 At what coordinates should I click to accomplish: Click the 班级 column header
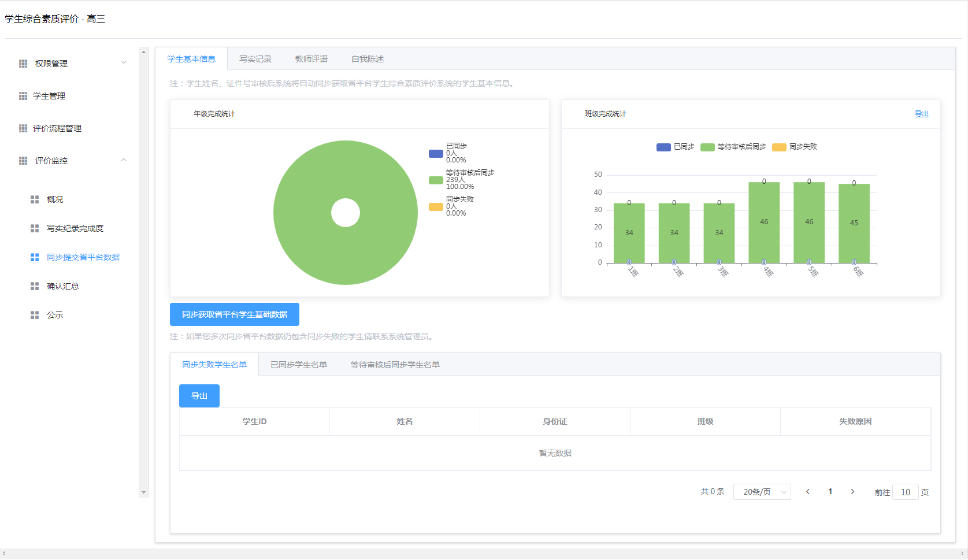pos(705,421)
